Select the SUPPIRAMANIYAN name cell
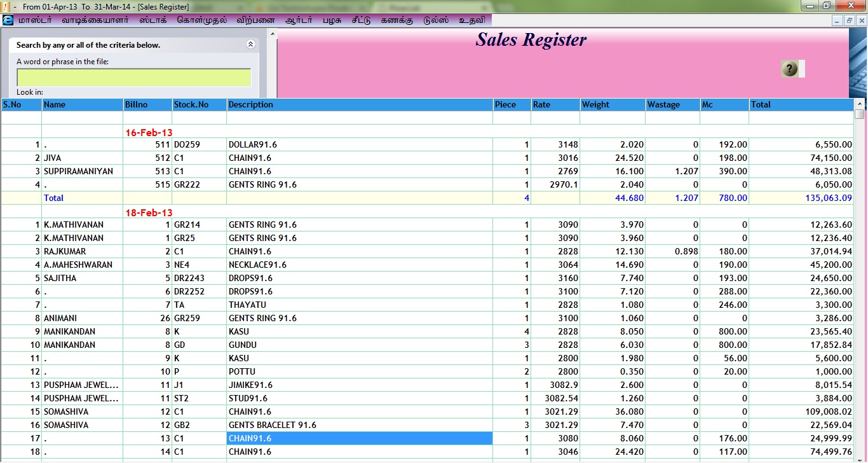The height and width of the screenshot is (463, 868). [x=82, y=171]
